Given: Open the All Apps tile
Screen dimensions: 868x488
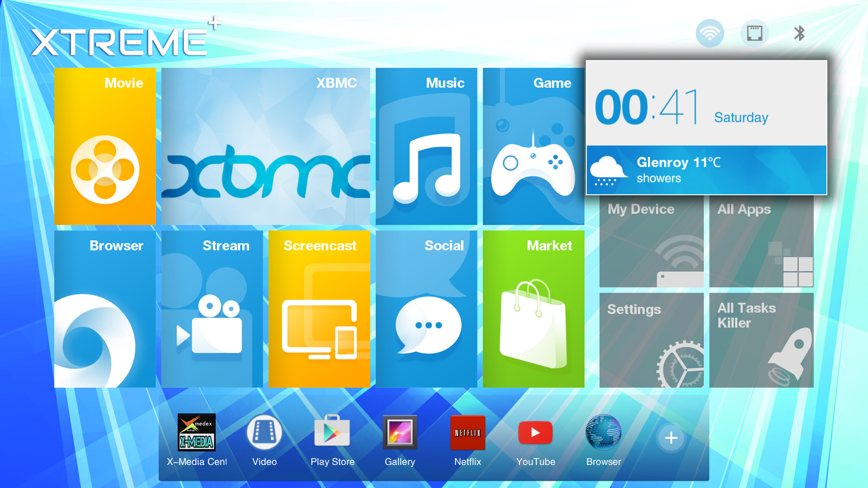Looking at the screenshot, I should 761,242.
